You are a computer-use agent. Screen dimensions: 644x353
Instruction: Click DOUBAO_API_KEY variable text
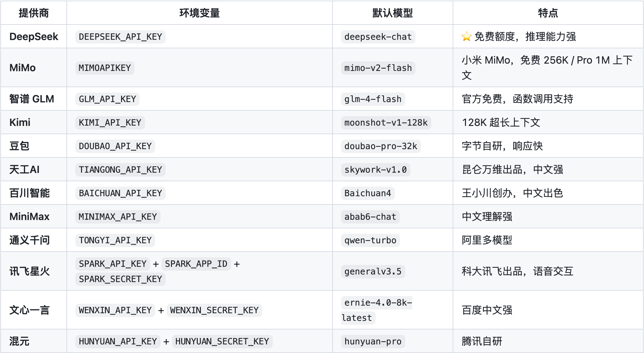(x=115, y=146)
